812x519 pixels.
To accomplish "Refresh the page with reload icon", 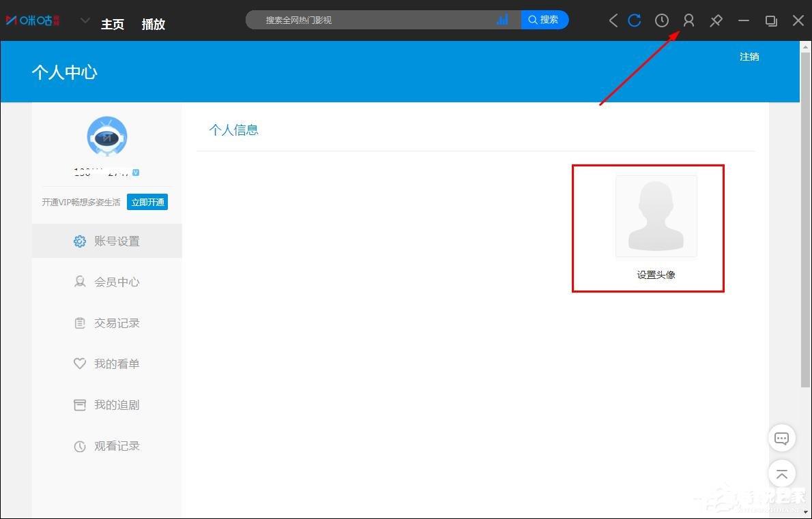I will click(x=635, y=20).
